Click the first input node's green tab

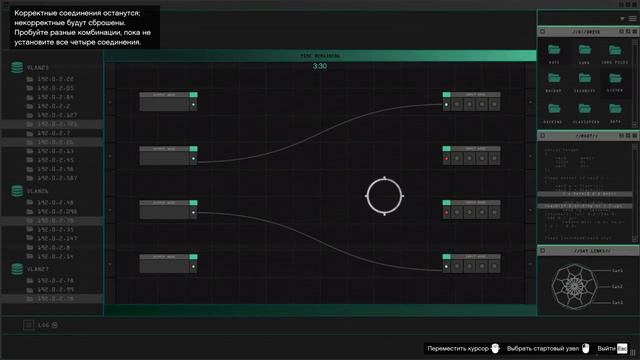pyautogui.click(x=447, y=95)
